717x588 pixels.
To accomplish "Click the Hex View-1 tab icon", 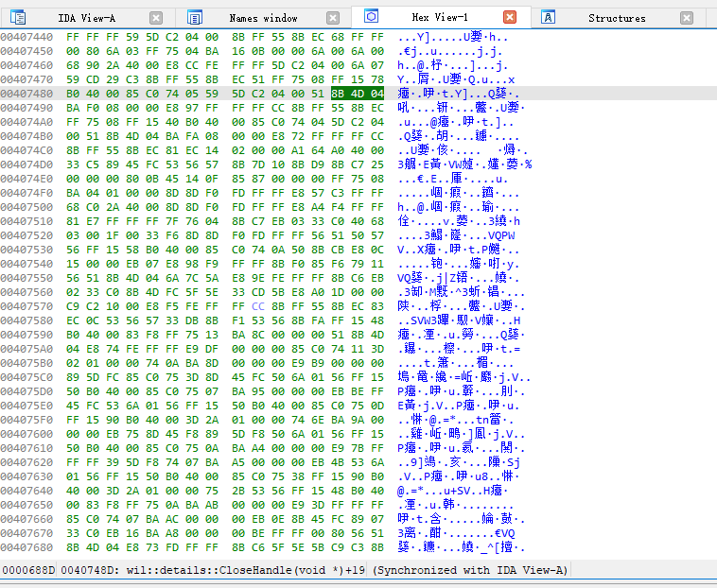I will [x=372, y=17].
